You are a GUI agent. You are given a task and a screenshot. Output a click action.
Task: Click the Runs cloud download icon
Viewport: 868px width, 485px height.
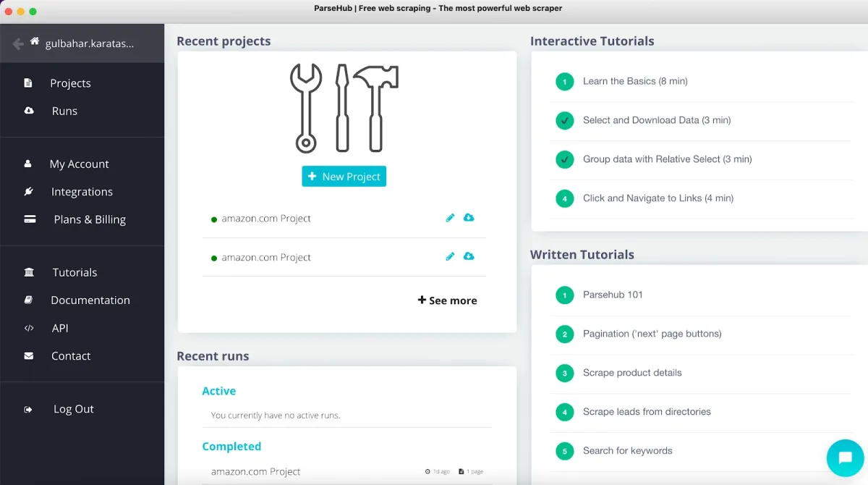click(x=29, y=111)
